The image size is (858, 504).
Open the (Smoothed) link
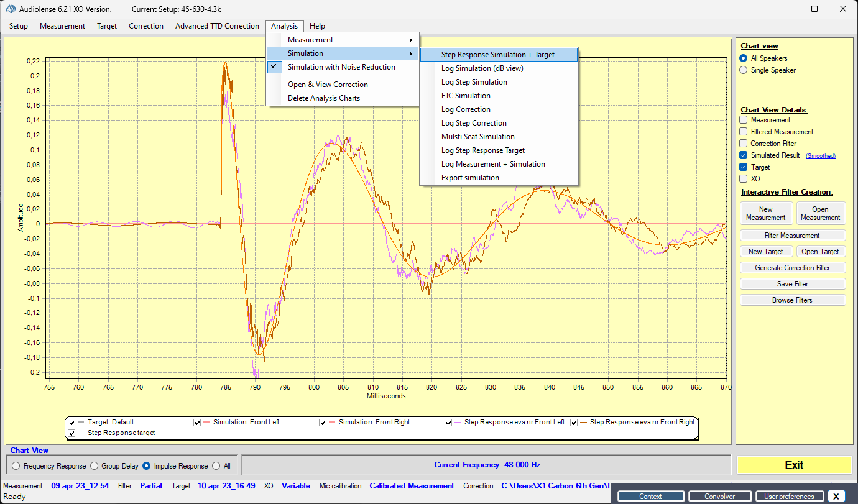coord(820,156)
